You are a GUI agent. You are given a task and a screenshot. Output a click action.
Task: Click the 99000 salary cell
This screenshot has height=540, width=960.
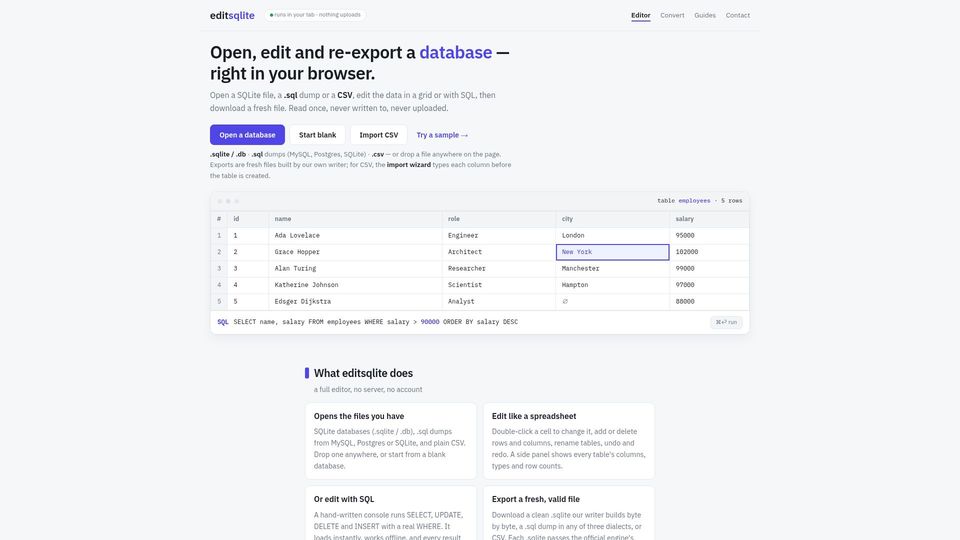709,268
